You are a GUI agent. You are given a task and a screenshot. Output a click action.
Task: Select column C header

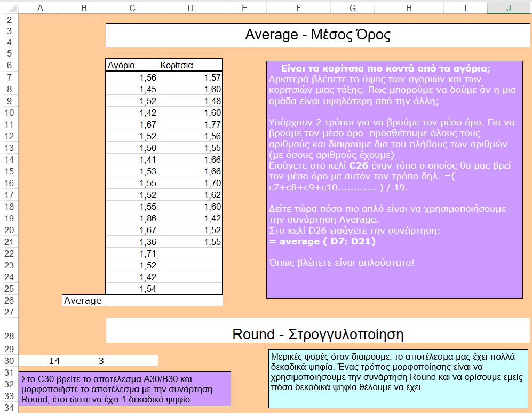pos(132,7)
